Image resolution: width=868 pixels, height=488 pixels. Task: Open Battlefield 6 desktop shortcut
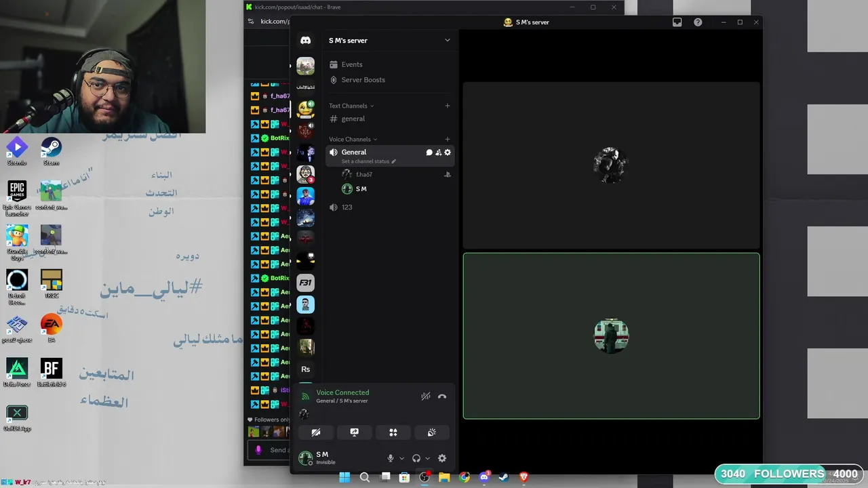(x=51, y=373)
